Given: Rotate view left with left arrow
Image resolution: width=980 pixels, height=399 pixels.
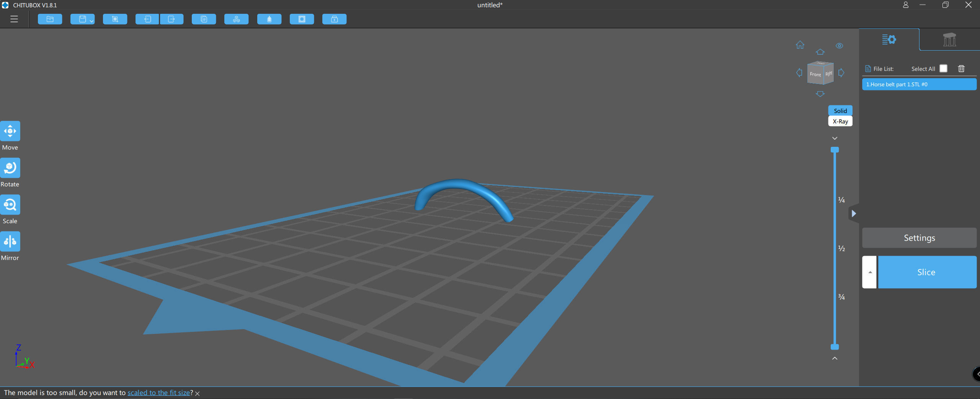Looking at the screenshot, I should (799, 72).
